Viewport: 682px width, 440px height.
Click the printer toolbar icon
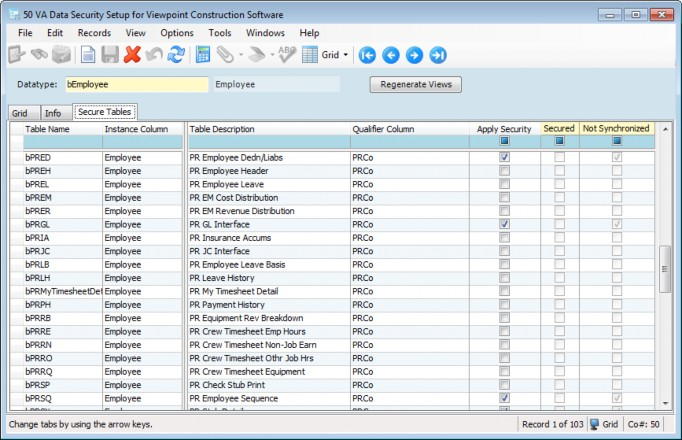click(62, 55)
